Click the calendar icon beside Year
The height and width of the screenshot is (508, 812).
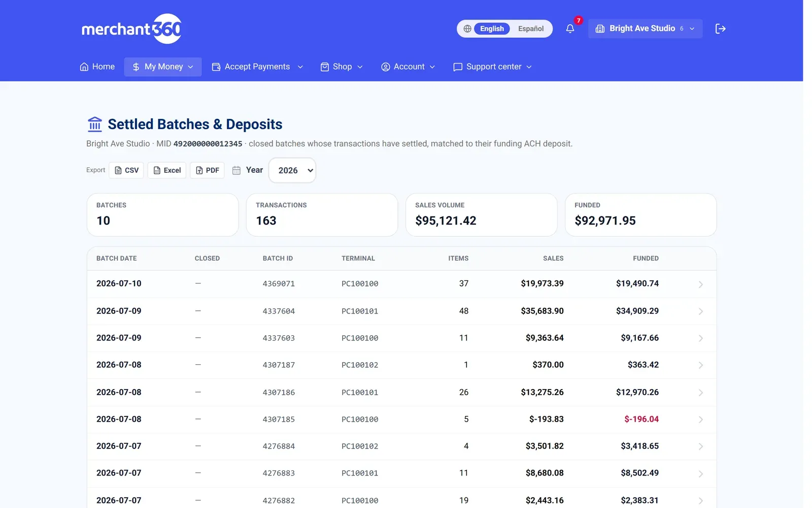tap(236, 170)
